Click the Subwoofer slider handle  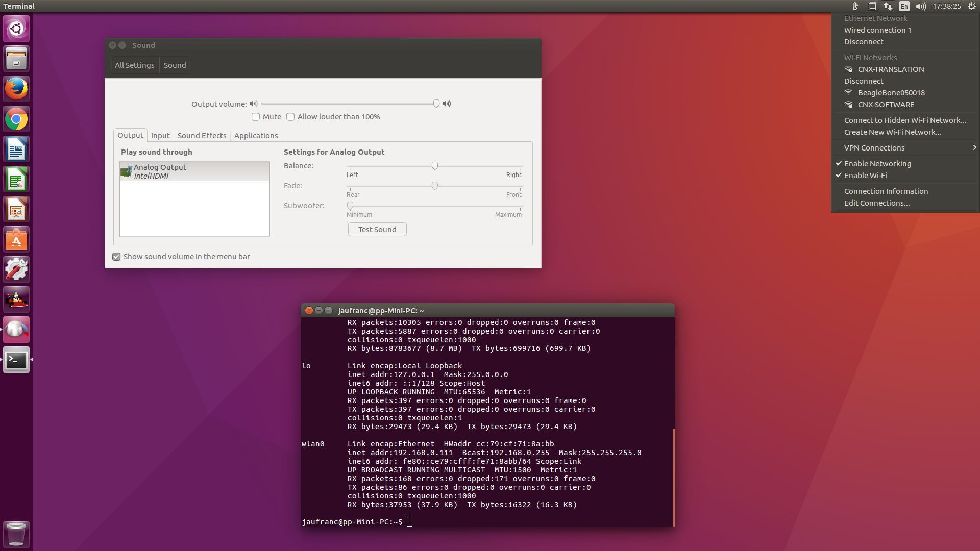click(x=350, y=206)
